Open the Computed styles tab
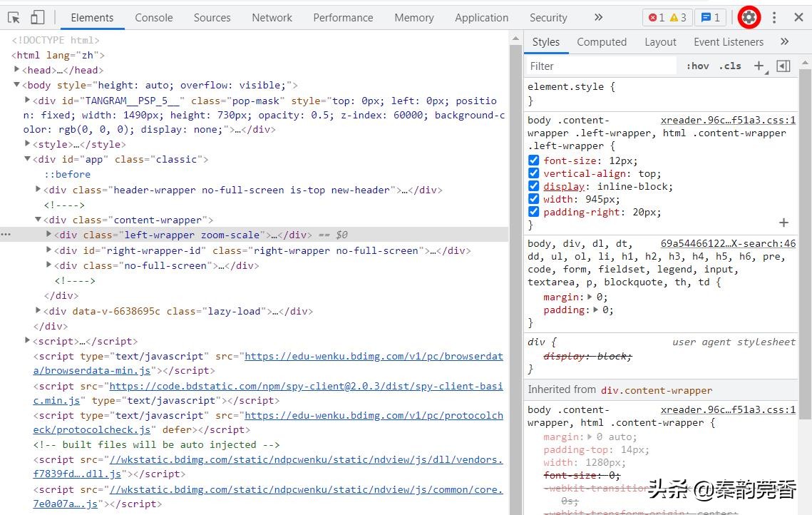The image size is (812, 515). (x=601, y=42)
